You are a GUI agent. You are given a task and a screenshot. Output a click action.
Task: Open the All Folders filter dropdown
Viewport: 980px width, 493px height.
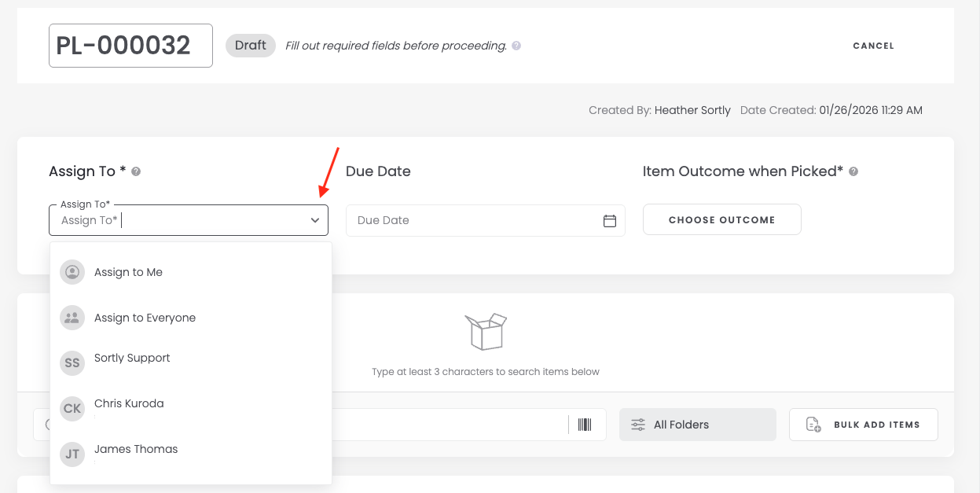click(x=697, y=425)
